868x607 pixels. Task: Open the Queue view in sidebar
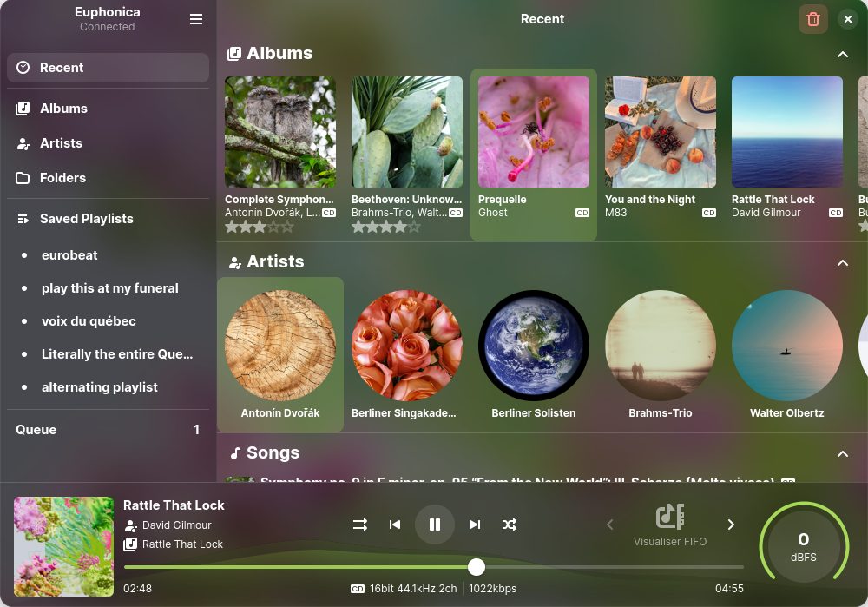pos(108,430)
